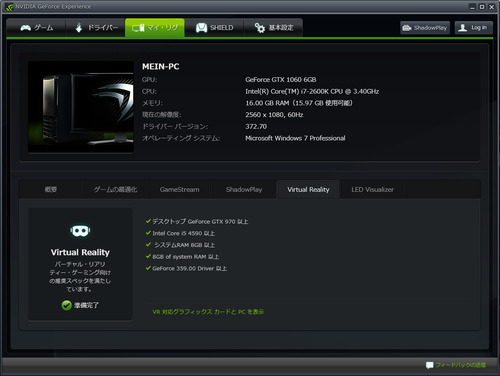Screen dimensions: 500x376
Task: Open the ゲーム (Games) tab
Action: pos(36,28)
